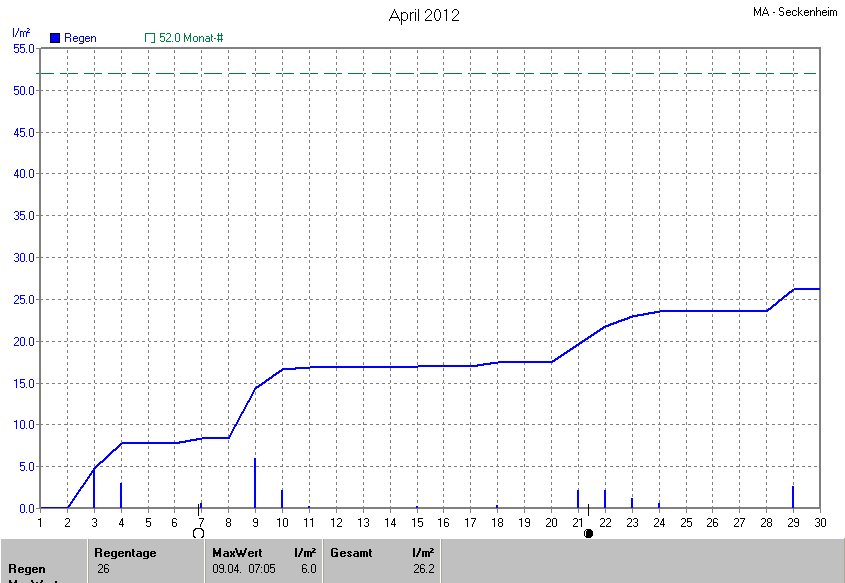This screenshot has width=845, height=583.
Task: Click the rain bar on day 4
Action: pyautogui.click(x=121, y=496)
